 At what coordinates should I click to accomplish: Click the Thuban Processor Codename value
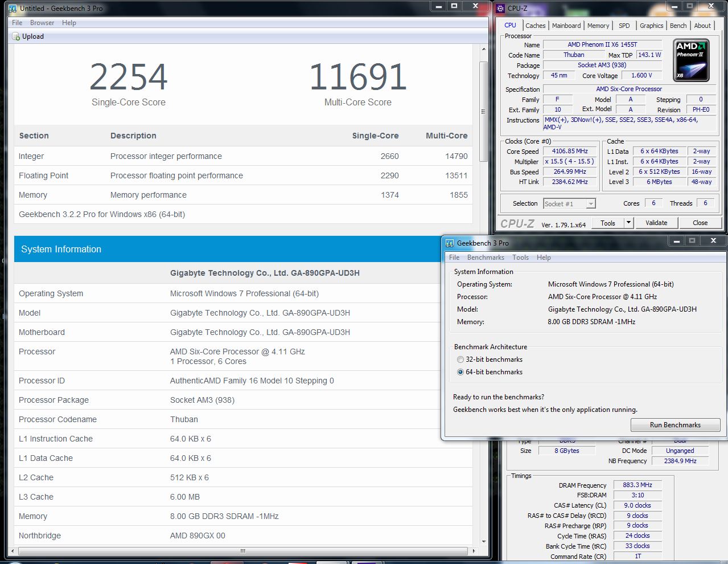[x=184, y=419]
